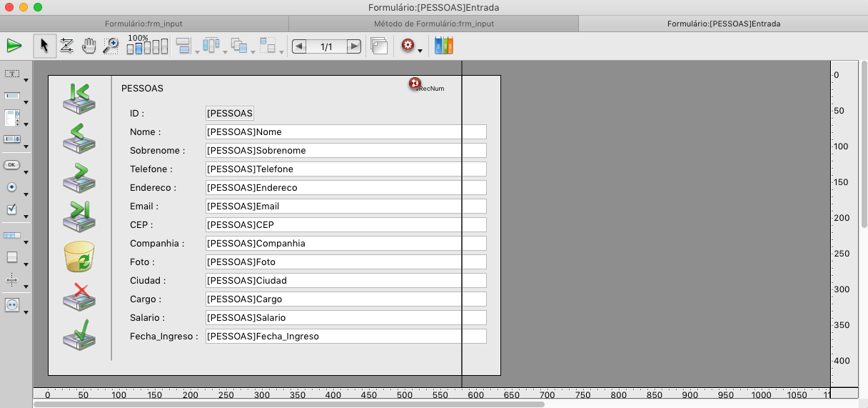Screen dimensions: 868x408
Task: Expand the red gear actions dropdown
Action: (x=420, y=51)
